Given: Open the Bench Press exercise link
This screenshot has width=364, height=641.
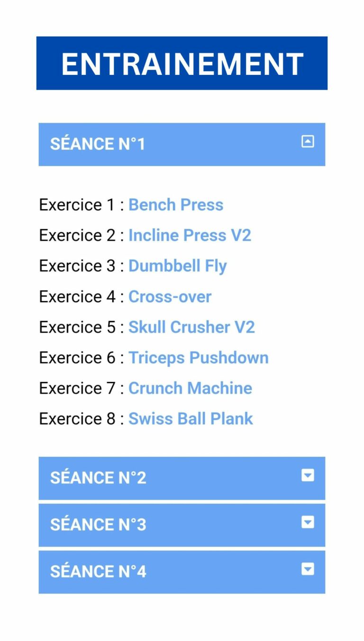Looking at the screenshot, I should click(x=176, y=205).
